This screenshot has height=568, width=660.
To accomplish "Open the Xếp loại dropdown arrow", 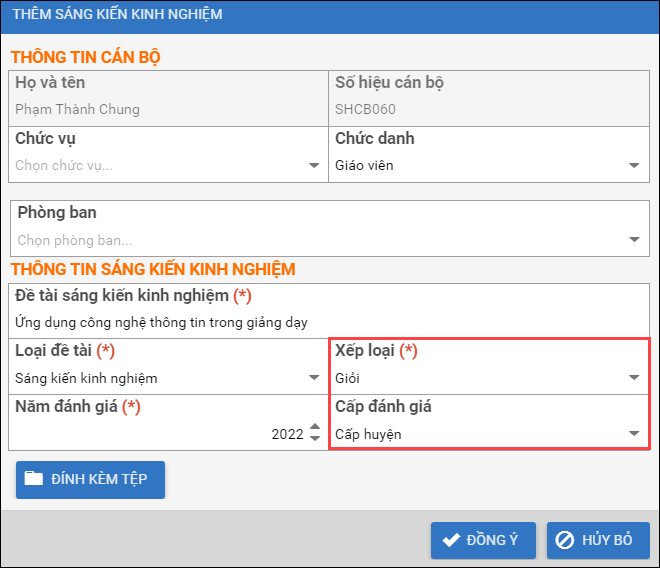I will click(x=634, y=378).
